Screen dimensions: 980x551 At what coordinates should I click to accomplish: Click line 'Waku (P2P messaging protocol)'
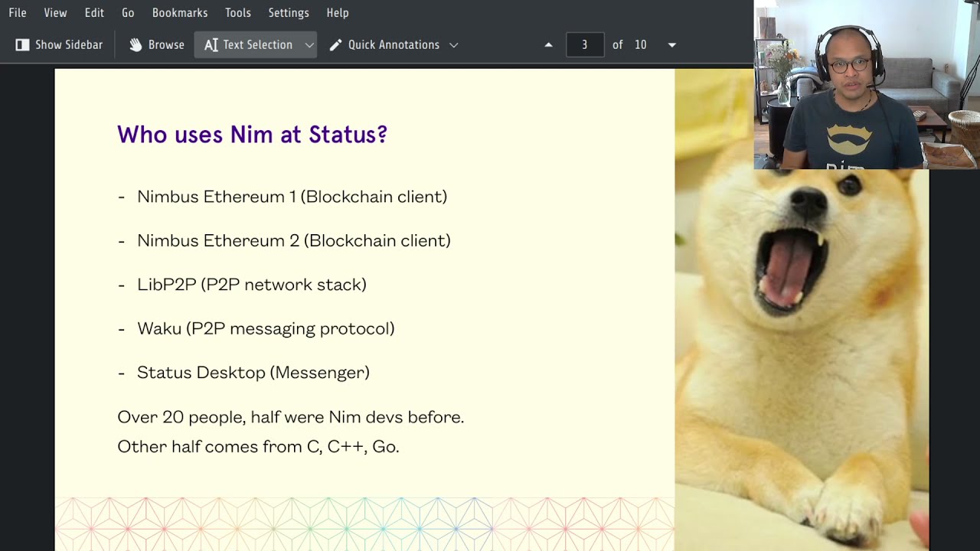pos(266,328)
